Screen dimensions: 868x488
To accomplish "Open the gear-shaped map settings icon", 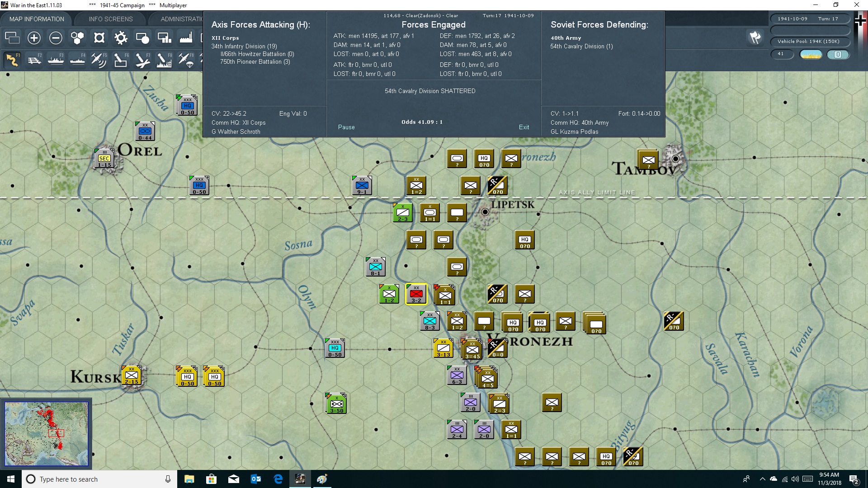I will pos(121,38).
